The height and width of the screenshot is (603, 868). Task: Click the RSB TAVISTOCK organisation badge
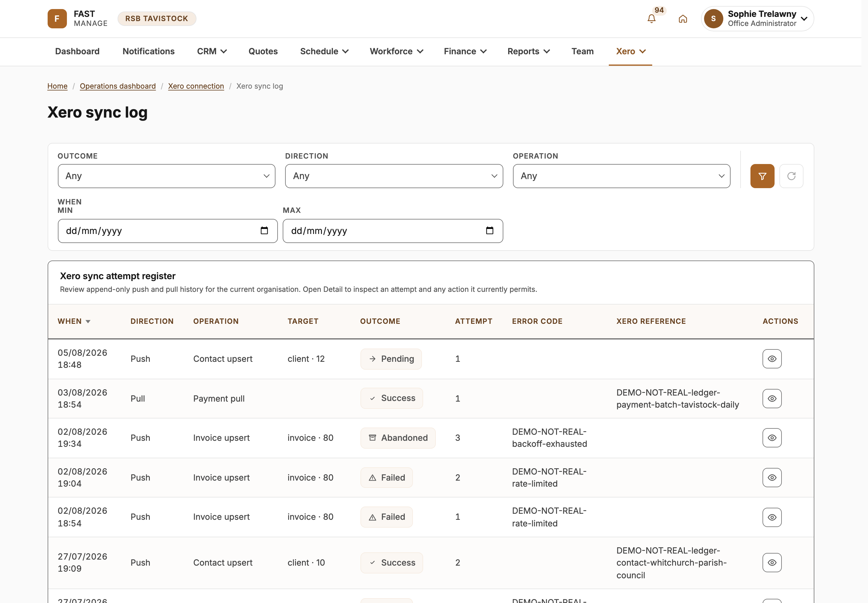pos(157,18)
